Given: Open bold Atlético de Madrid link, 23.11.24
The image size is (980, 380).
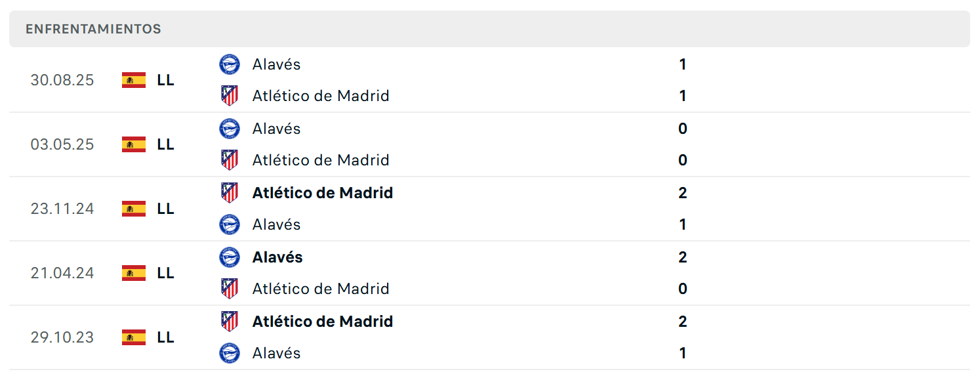Looking at the screenshot, I should (x=323, y=193).
